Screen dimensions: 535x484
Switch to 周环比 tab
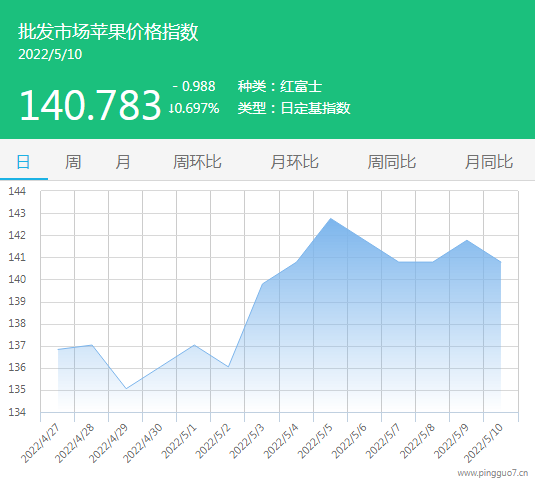pyautogui.click(x=197, y=162)
